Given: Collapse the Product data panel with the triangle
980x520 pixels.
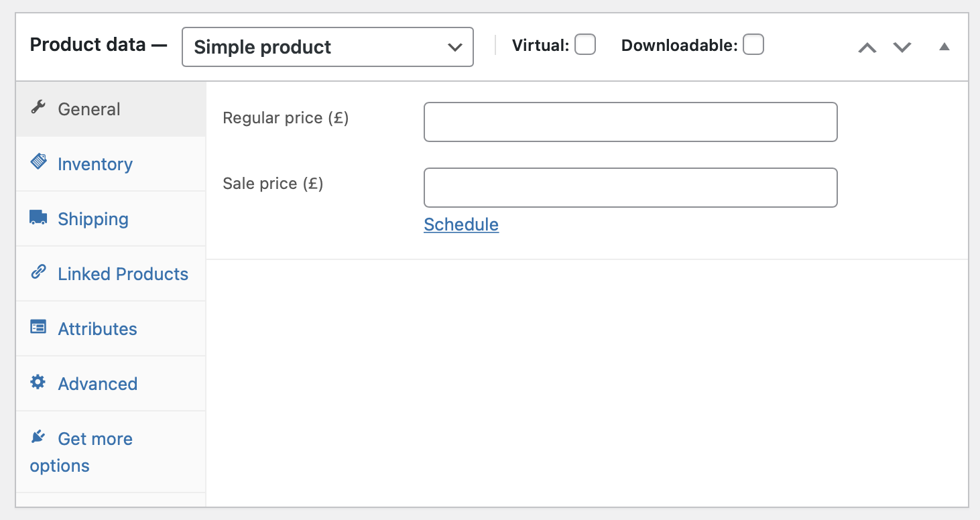Looking at the screenshot, I should [944, 47].
